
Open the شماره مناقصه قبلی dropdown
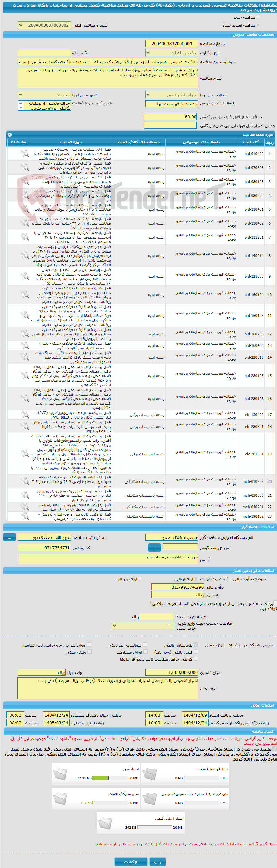[44, 25]
